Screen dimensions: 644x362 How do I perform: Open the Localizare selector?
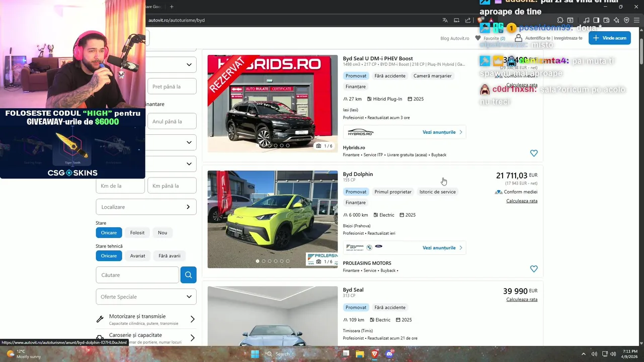[x=146, y=207]
